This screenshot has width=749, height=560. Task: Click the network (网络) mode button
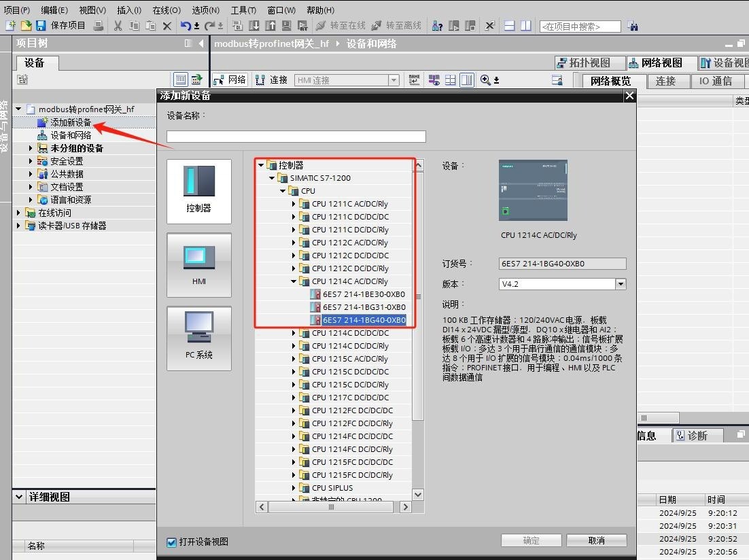click(230, 80)
